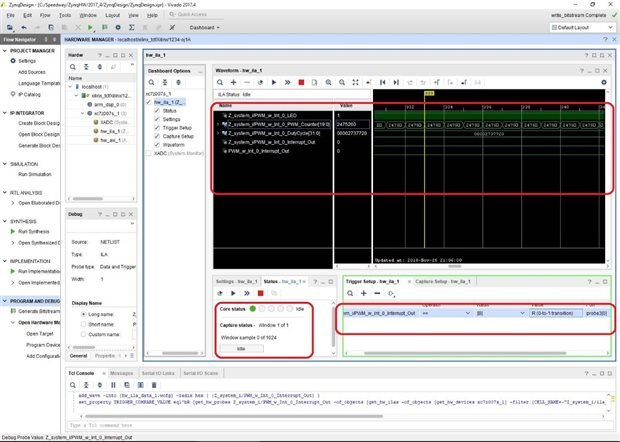This screenshot has height=442, width=620.
Task: Click the Tcl command input field
Action: click(x=200, y=424)
